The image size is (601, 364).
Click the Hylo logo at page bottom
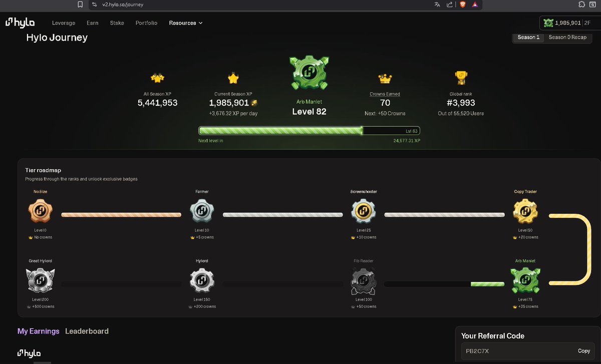(29, 353)
